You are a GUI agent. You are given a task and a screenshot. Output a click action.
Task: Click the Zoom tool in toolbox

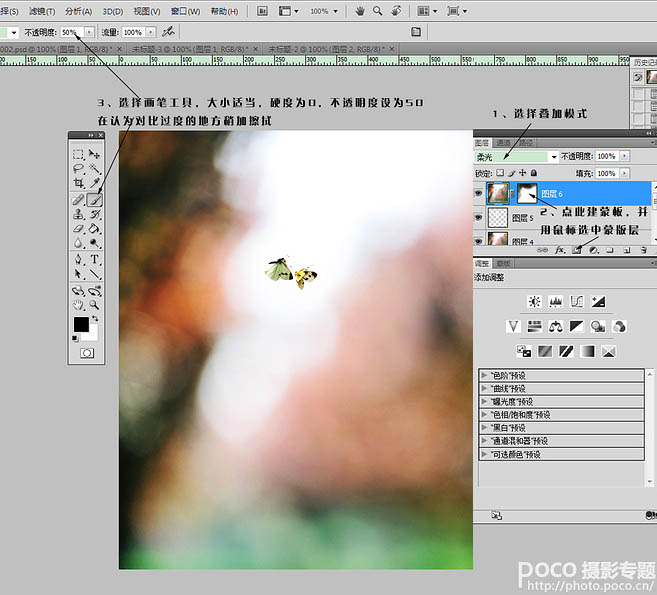[x=95, y=305]
